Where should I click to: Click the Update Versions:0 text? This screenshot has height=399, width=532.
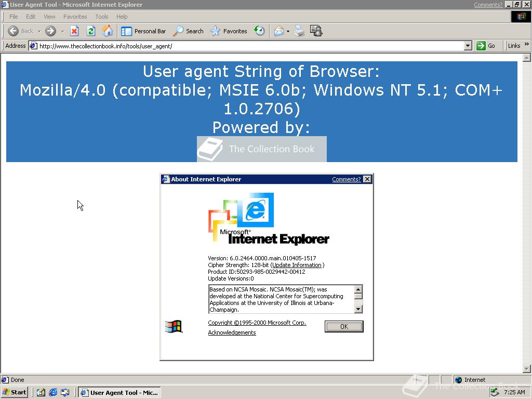(x=231, y=278)
